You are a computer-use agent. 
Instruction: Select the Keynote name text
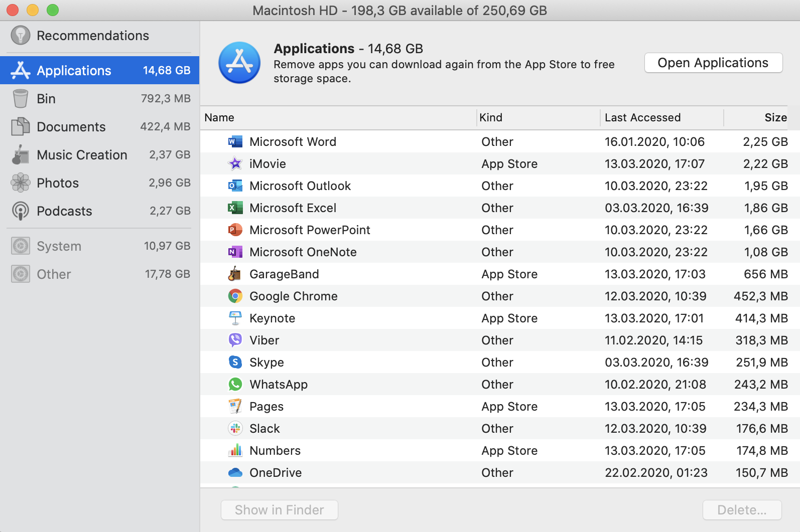coord(272,318)
